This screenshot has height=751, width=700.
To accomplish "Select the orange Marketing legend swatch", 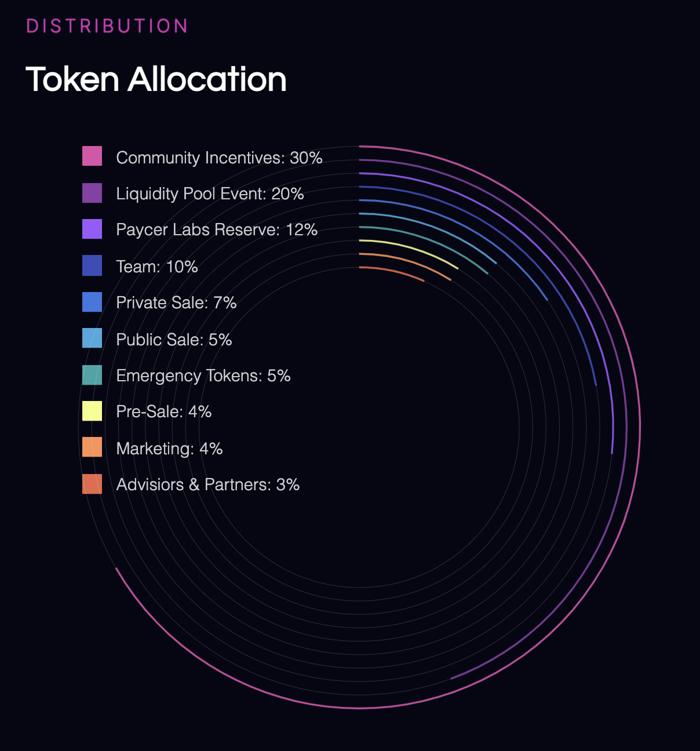I will point(92,447).
